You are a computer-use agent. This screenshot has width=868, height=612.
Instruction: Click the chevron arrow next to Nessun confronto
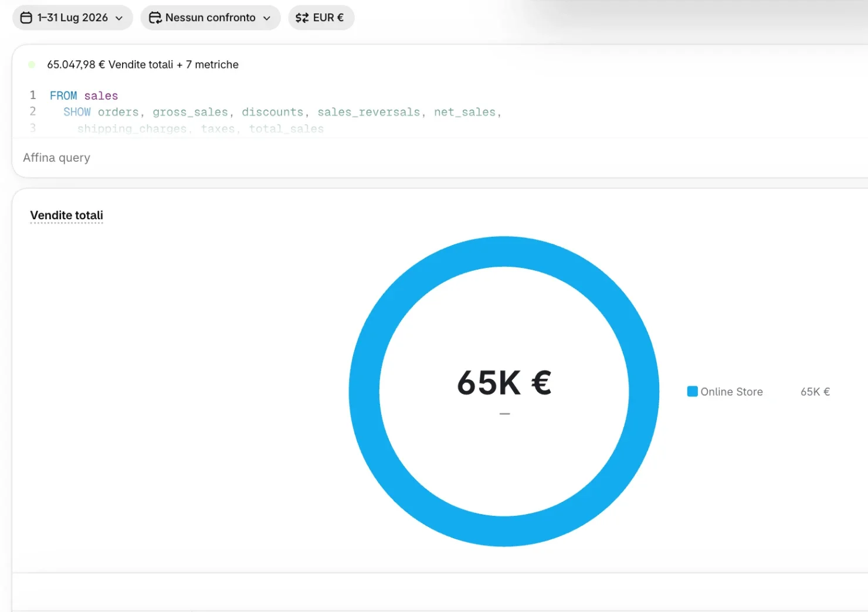click(267, 18)
